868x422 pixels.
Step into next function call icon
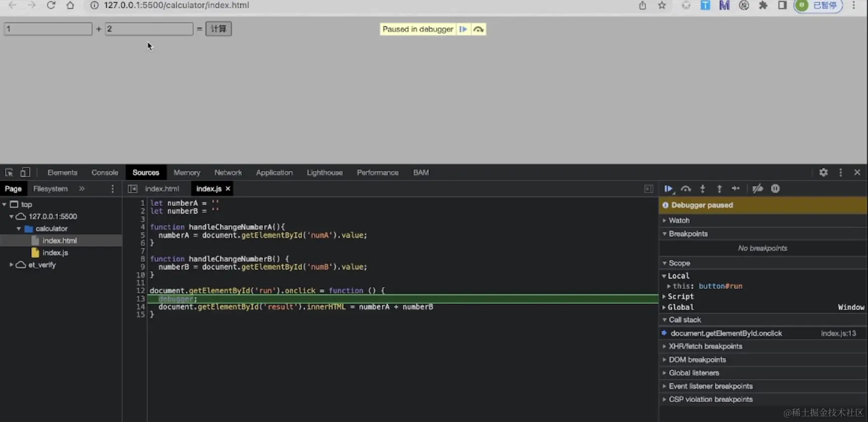(703, 189)
